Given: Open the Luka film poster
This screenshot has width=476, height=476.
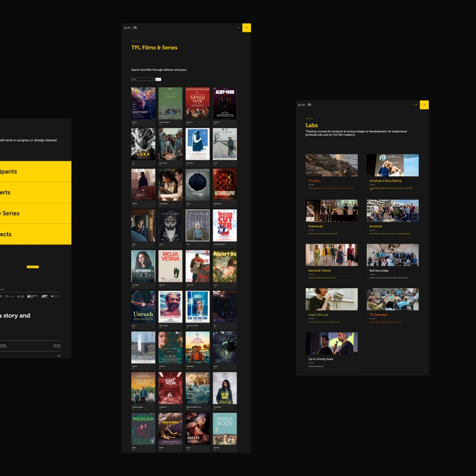Looking at the screenshot, I should (143, 144).
